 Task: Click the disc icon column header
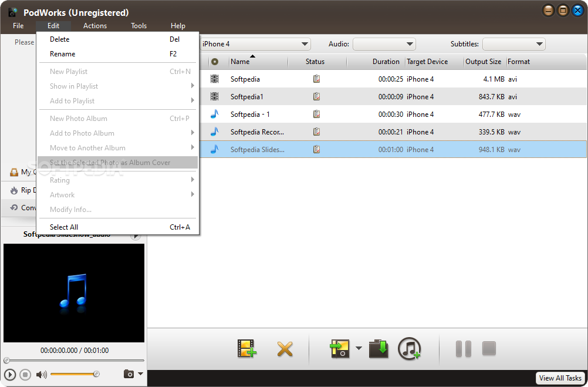click(215, 62)
